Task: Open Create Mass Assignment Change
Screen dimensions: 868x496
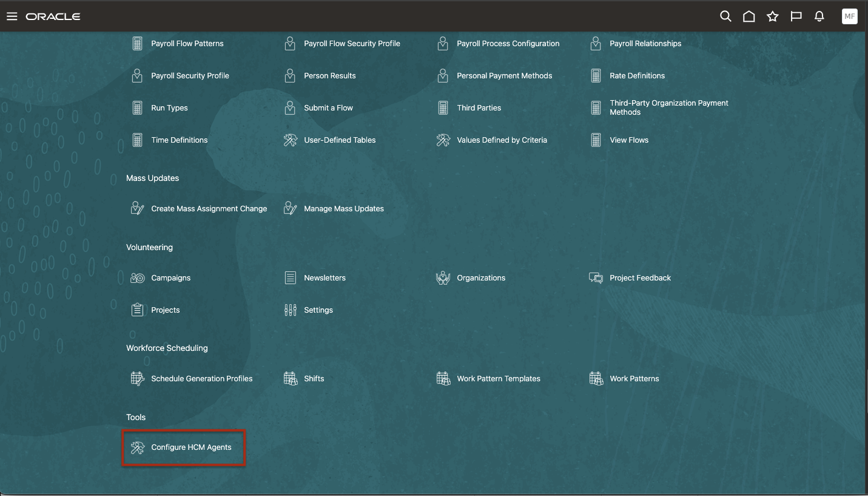Action: (209, 209)
